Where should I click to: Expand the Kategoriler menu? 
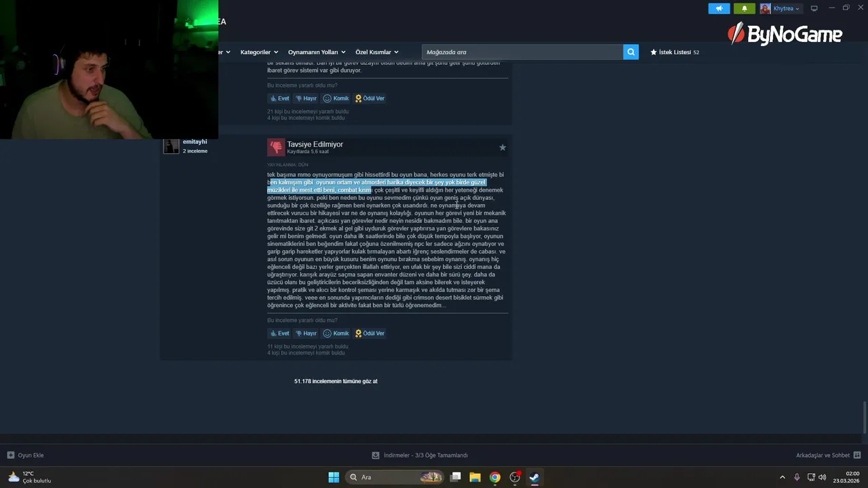click(258, 52)
